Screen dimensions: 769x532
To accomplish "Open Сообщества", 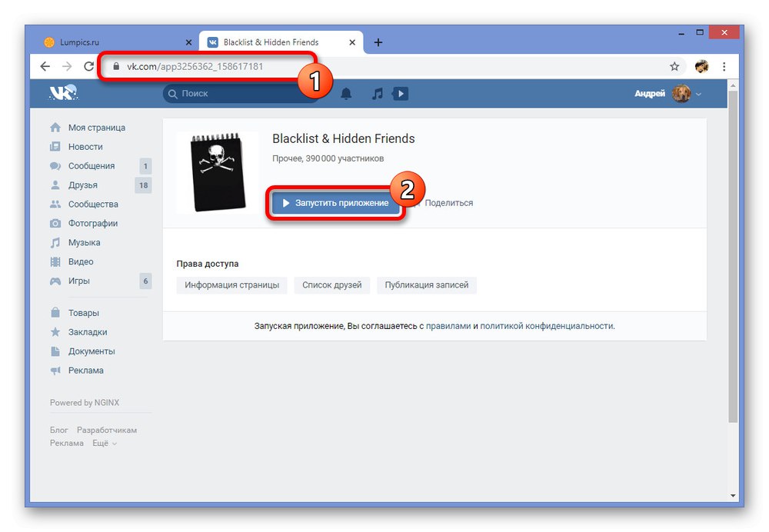I will click(x=93, y=204).
